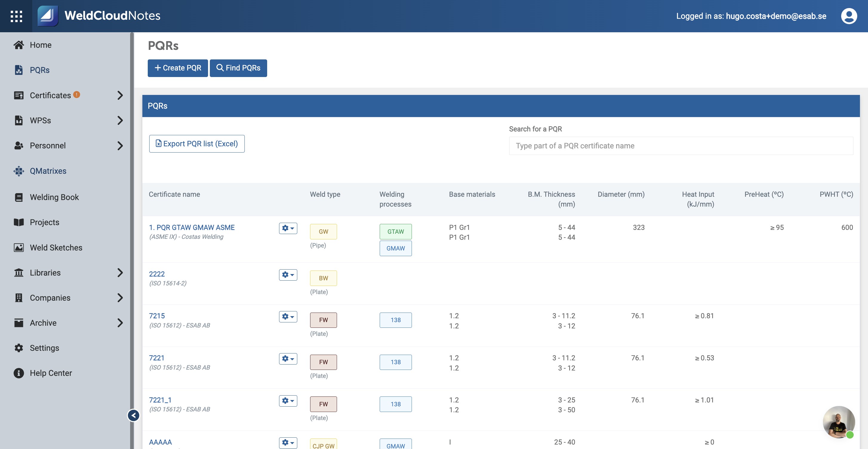Click the Create PQR button
Screen dimensions: 868x449
tap(178, 68)
